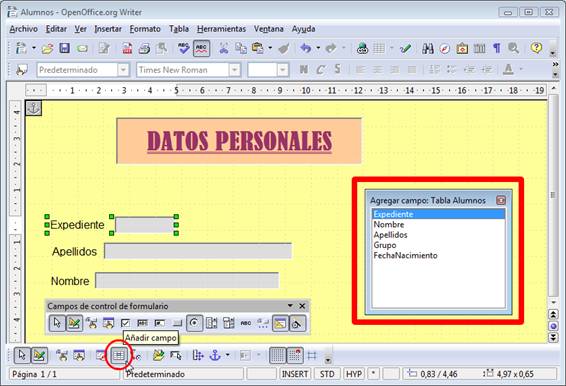
Task: Toggle Select tool in floating form toolbar
Action: pos(57,322)
